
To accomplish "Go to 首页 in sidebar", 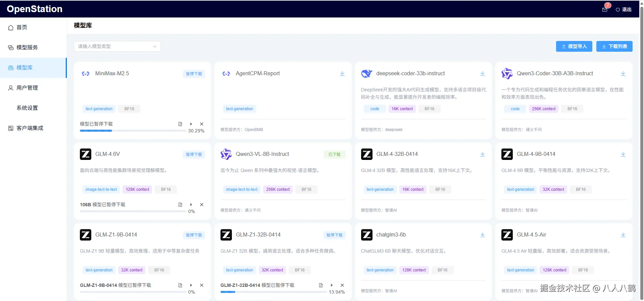I will (x=33, y=27).
